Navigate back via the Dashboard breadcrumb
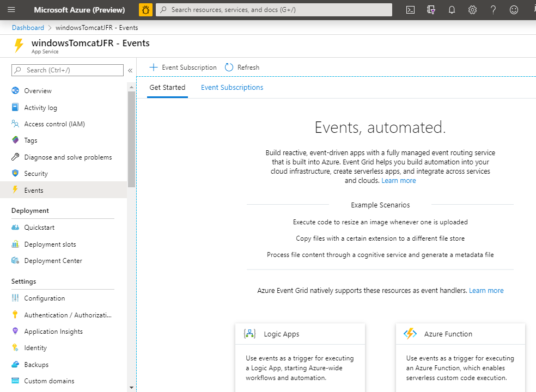 click(x=28, y=27)
